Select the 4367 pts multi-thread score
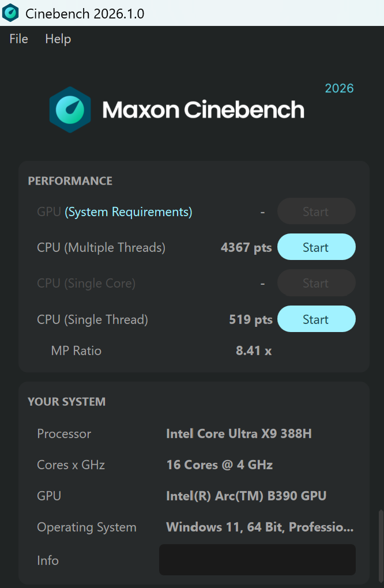The image size is (384, 588). coord(246,248)
